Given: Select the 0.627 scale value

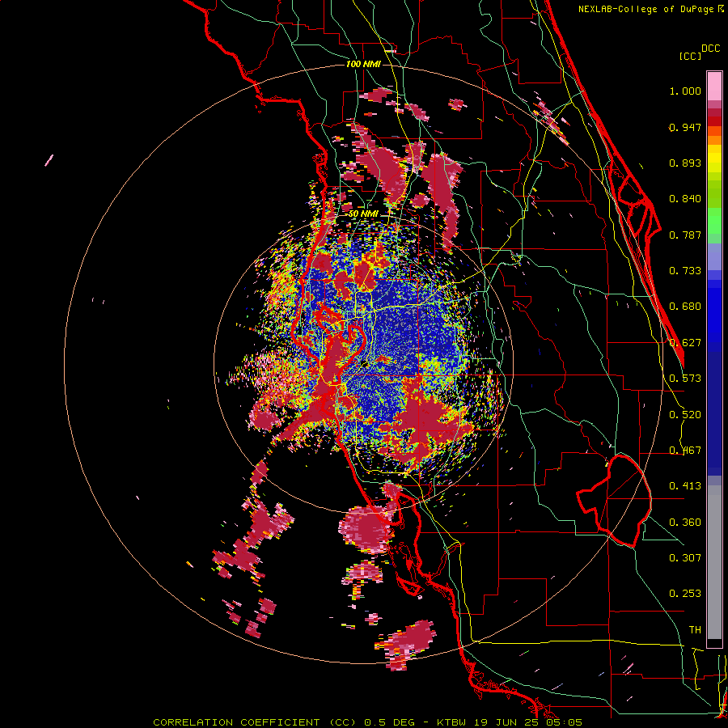Looking at the screenshot, I should pos(685,343).
